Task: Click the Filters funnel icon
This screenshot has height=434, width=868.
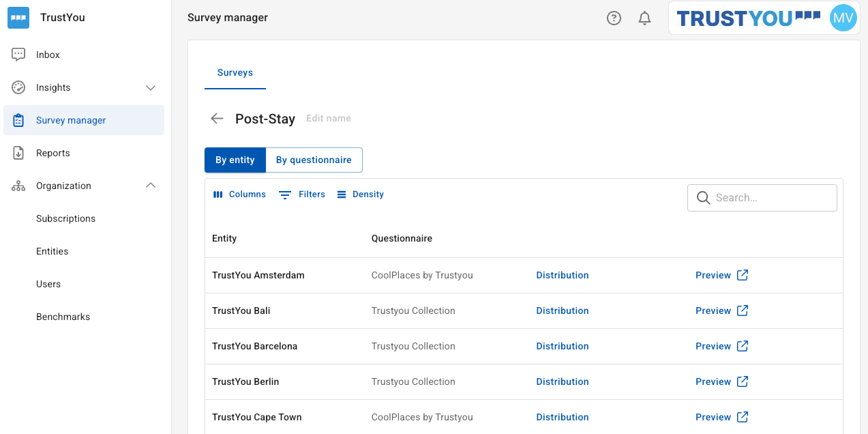Action: (x=285, y=194)
